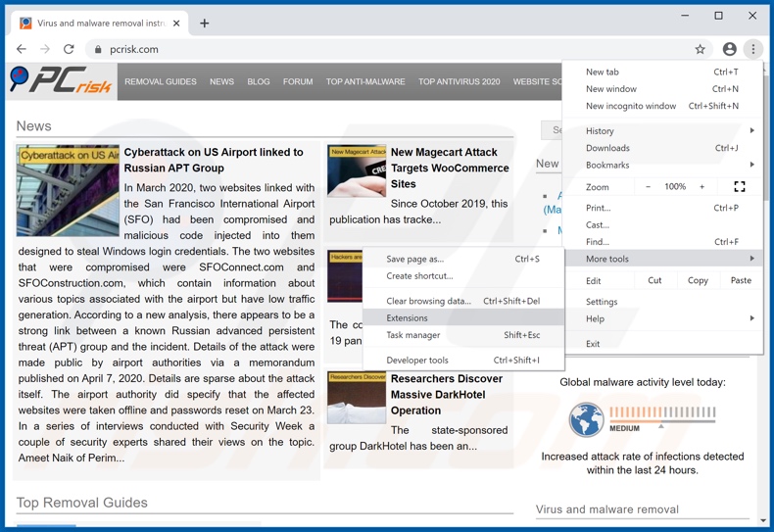The image size is (774, 532).
Task: Go to Removal Guides navigation link
Action: click(x=161, y=82)
